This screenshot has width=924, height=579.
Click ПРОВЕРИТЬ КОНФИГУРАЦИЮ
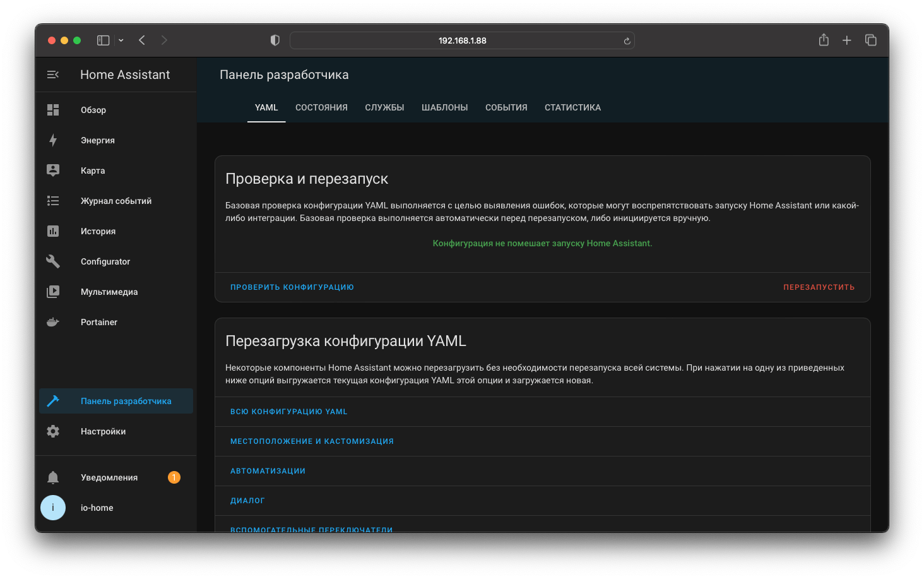[x=292, y=287]
